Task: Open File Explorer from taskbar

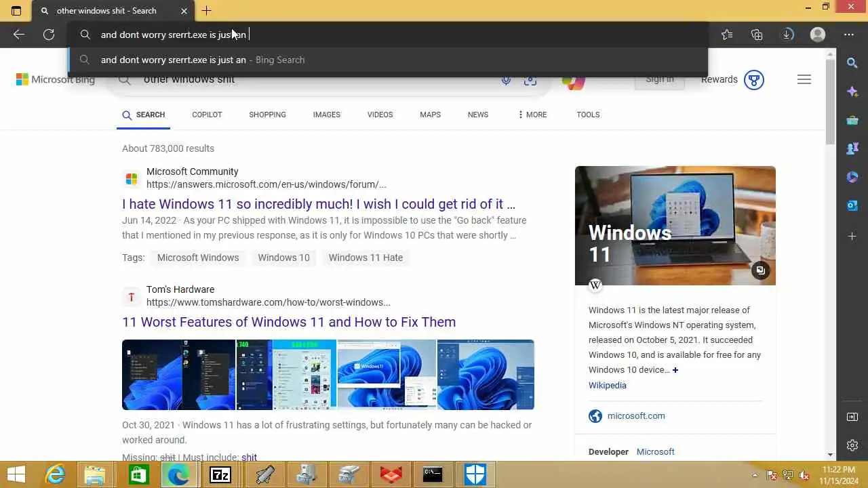Action: coord(96,474)
